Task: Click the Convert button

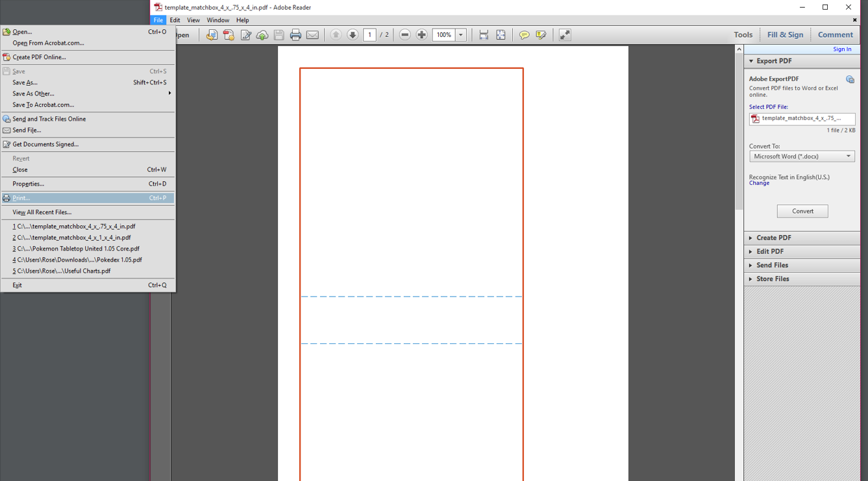Action: [x=802, y=211]
